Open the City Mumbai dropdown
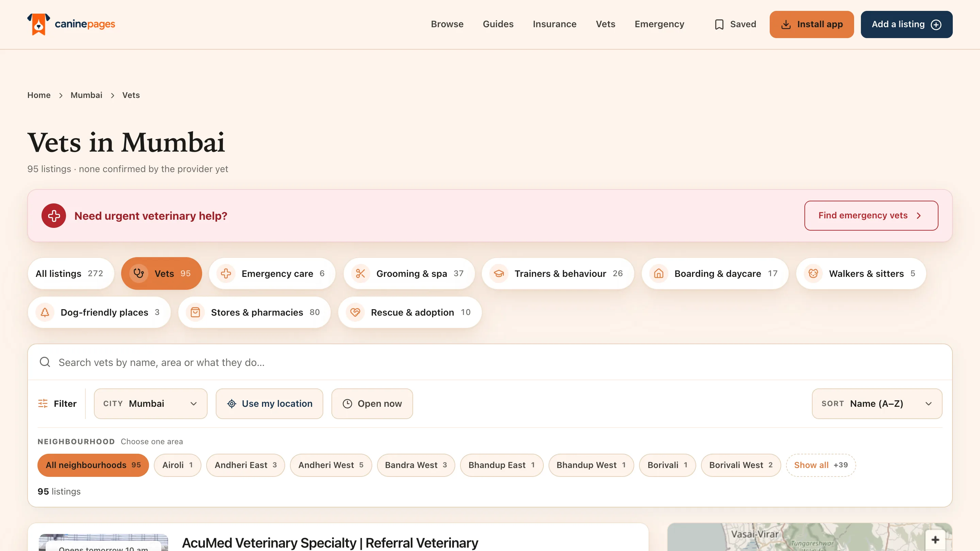Viewport: 980px width, 551px height. [x=151, y=403]
